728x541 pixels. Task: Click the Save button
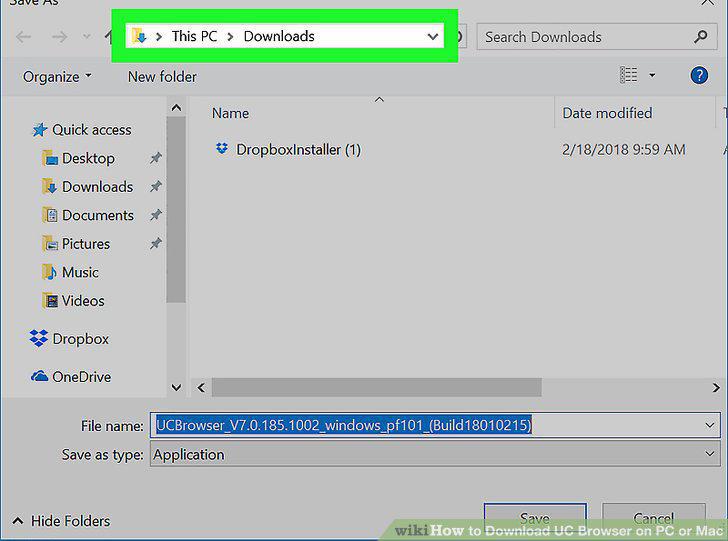535,518
